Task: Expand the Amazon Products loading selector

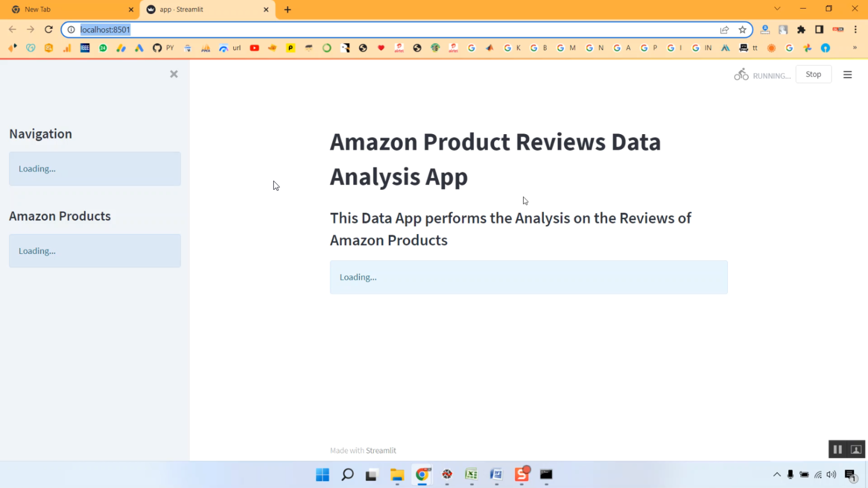Action: pos(95,251)
